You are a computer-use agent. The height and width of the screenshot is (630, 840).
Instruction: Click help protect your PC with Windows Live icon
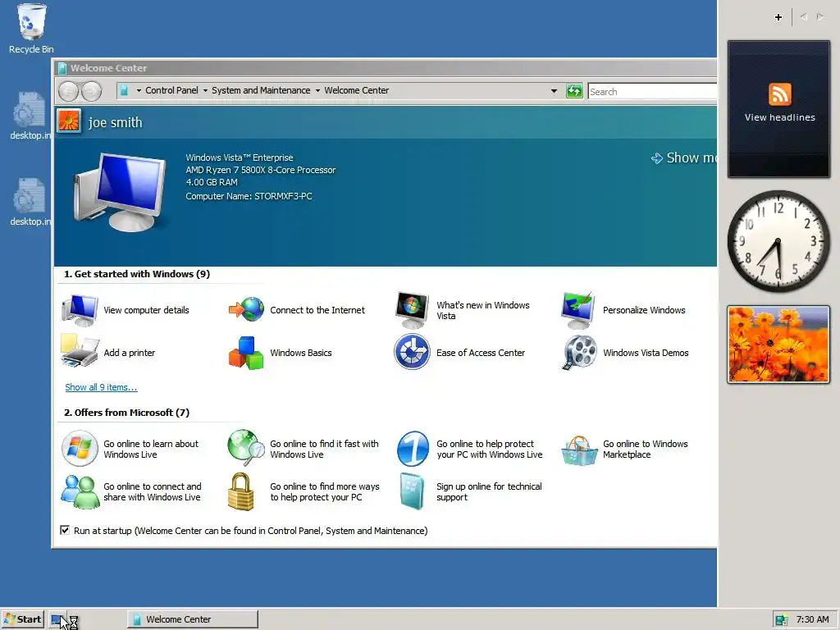[413, 449]
